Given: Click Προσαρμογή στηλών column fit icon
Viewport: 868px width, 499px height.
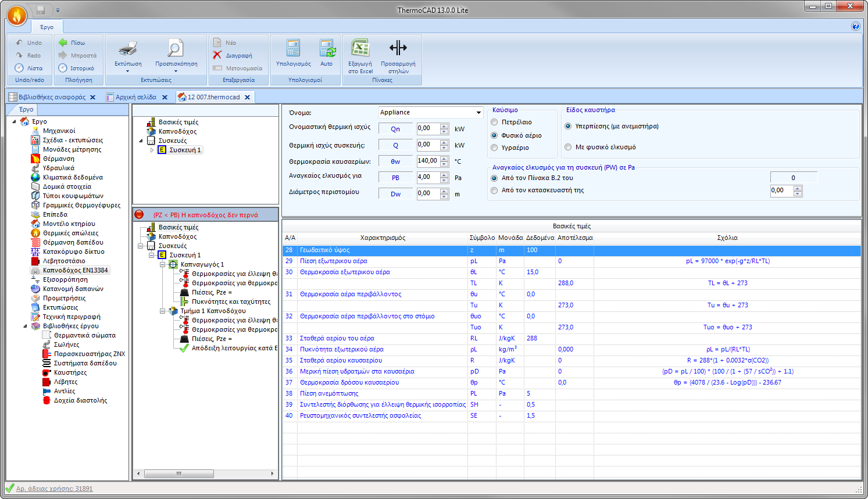Looking at the screenshot, I should pos(398,48).
